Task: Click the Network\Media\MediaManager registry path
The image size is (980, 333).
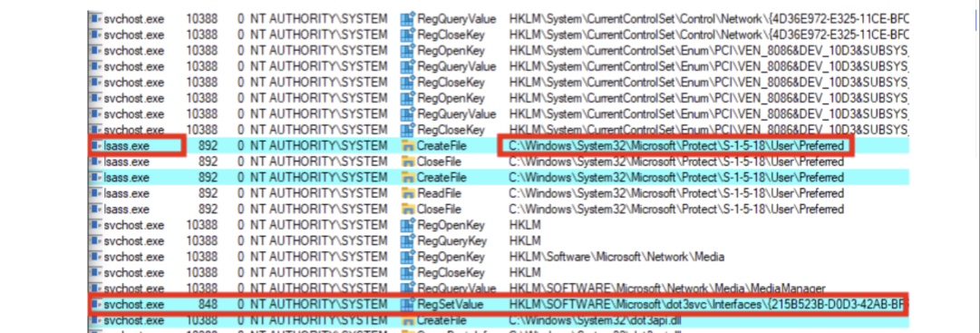Action: click(667, 289)
